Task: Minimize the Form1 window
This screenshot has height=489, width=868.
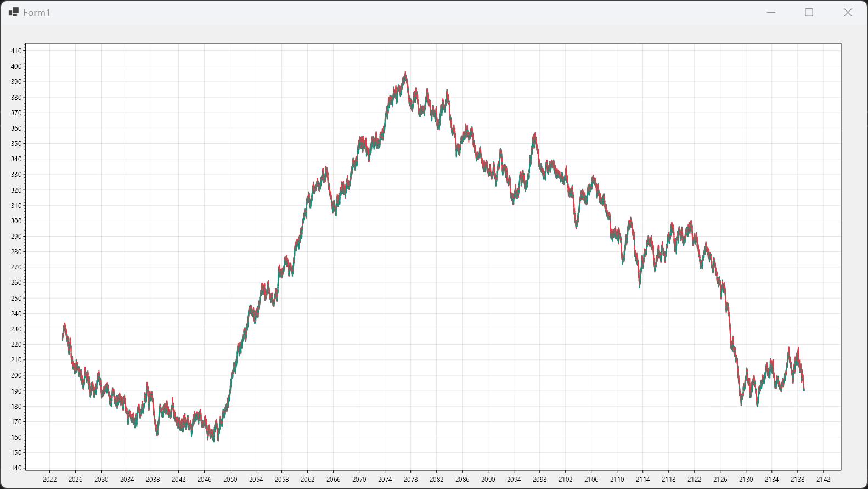Action: [x=771, y=12]
